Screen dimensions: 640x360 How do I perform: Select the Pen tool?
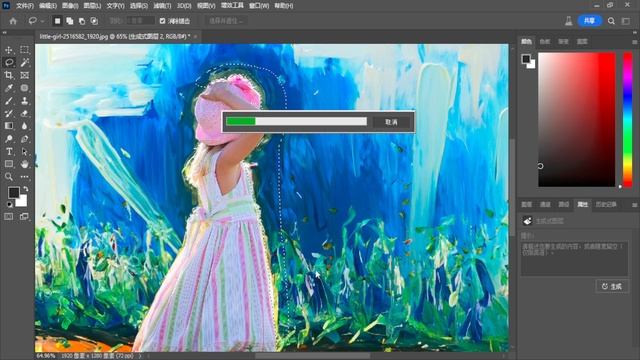[x=24, y=139]
